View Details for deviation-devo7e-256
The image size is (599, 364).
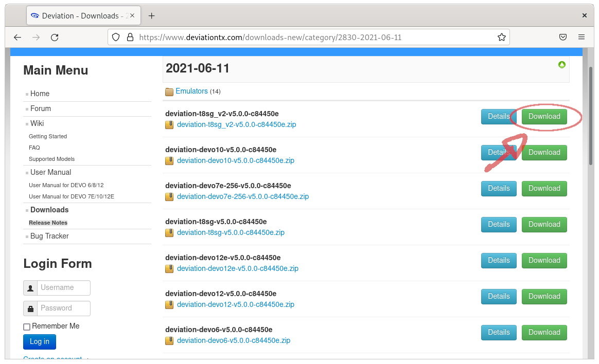point(499,189)
